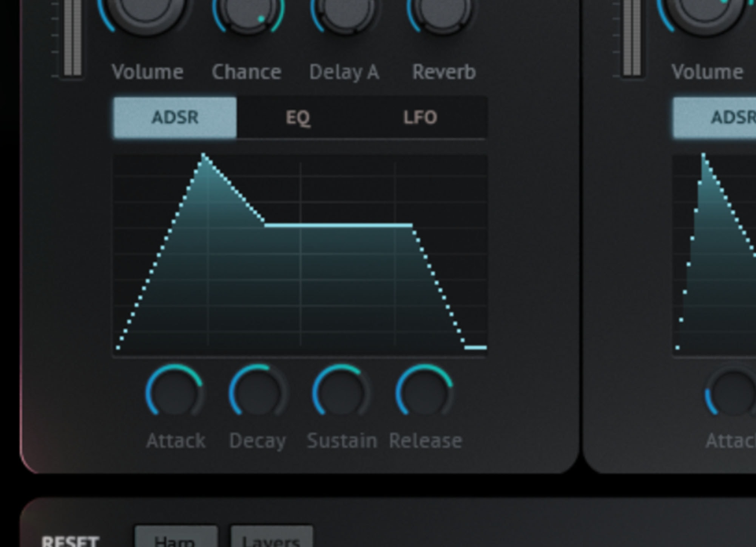Click the left panel ADSR envelope graph
Viewport: 756px width, 547px height.
point(300,255)
